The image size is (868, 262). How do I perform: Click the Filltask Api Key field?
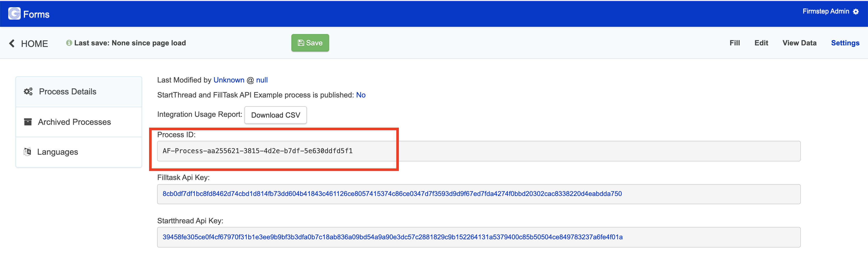pos(478,194)
